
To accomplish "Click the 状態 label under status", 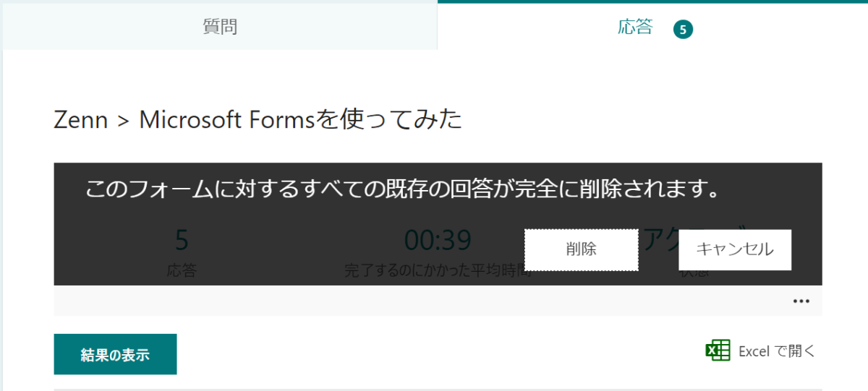I will (x=694, y=275).
